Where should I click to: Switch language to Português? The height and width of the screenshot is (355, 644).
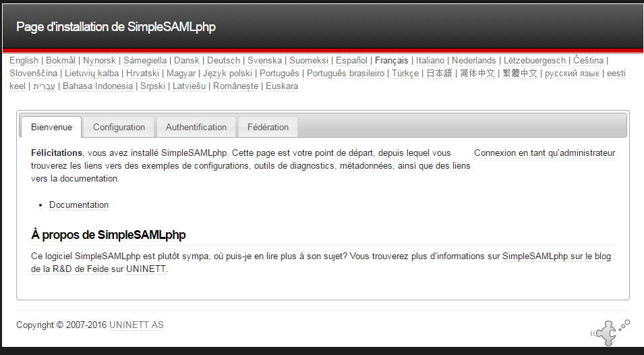click(x=279, y=73)
